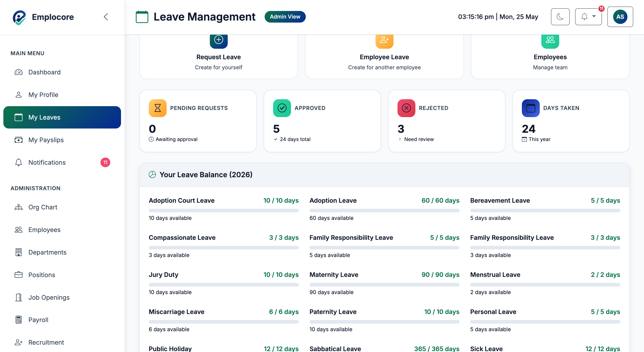
Task: Click the Maternity Leave progress bar
Action: point(384,285)
